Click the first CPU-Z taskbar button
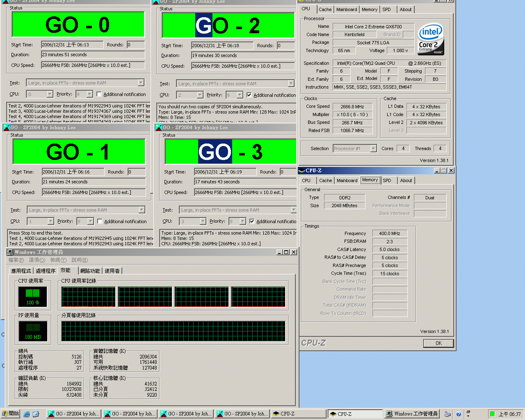Screen dimensions: 525x420 pyautogui.click(x=299, y=414)
